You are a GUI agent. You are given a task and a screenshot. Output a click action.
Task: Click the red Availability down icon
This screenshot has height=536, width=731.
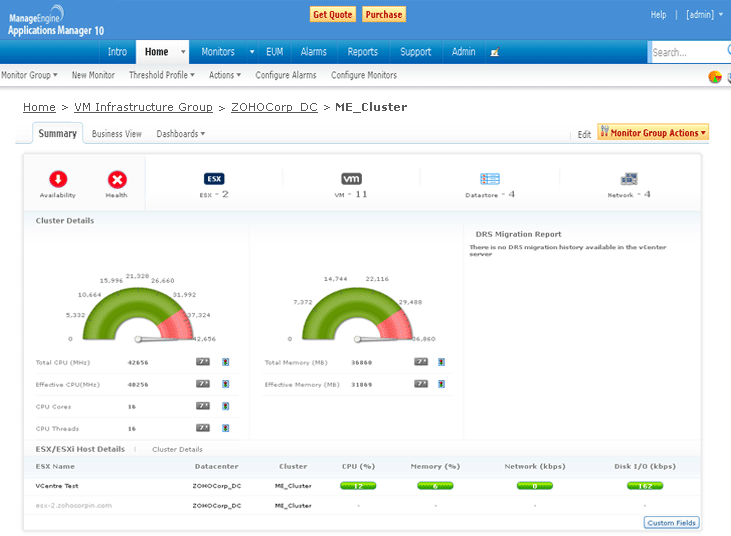58,179
